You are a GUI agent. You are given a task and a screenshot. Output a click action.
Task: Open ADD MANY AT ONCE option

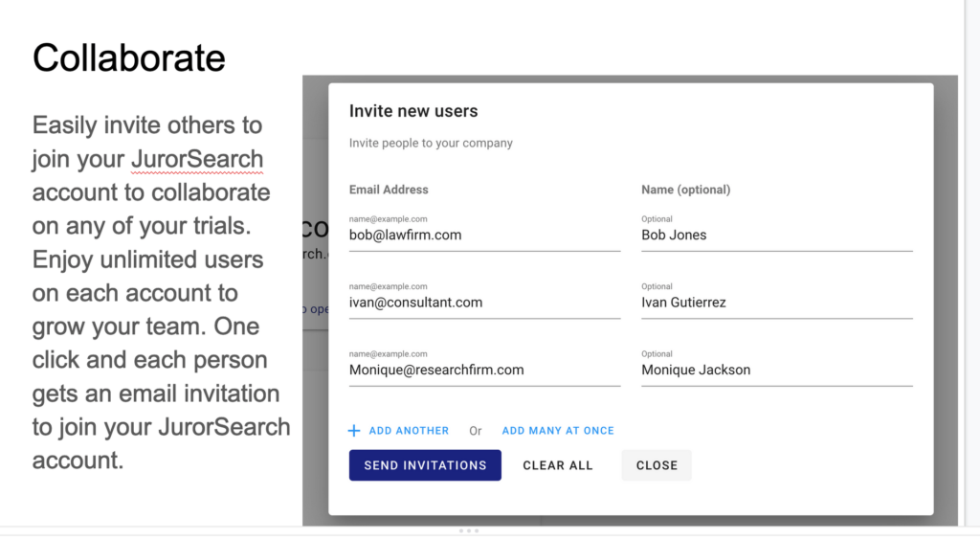[x=558, y=431]
